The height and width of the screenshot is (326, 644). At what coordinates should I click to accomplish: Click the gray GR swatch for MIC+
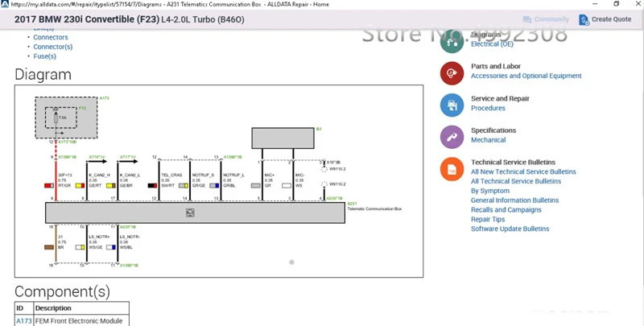(x=255, y=186)
